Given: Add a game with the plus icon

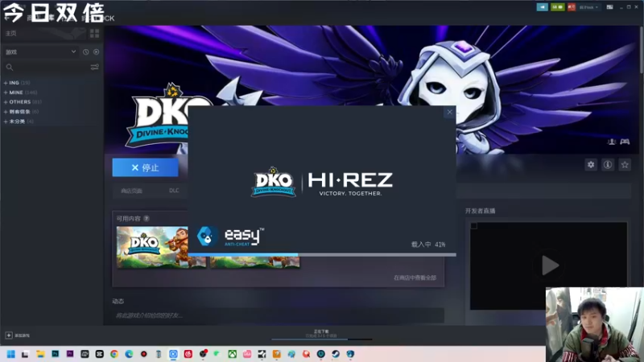Looking at the screenshot, I should [9, 335].
